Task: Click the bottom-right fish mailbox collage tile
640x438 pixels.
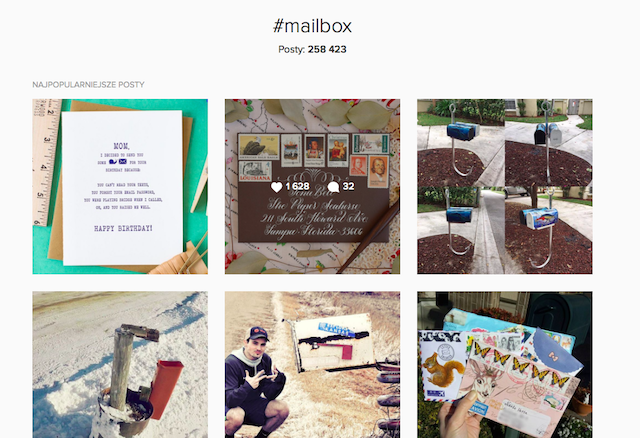Action: pyautogui.click(x=549, y=230)
